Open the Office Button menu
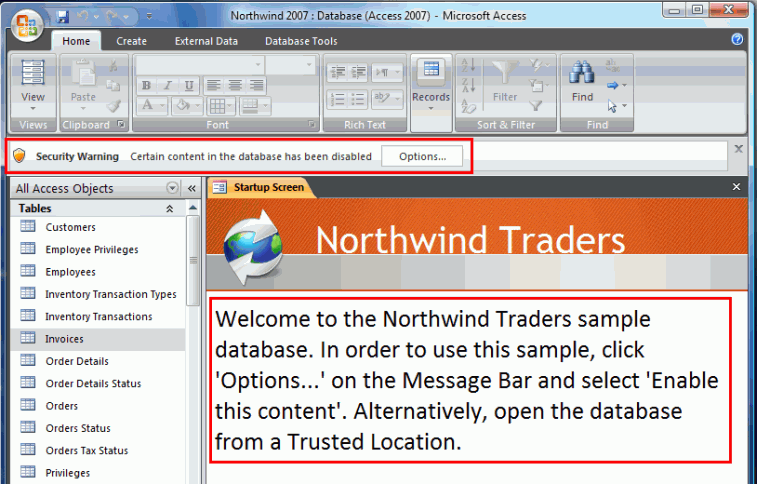Viewport: 757px width, 484px height. click(27, 26)
